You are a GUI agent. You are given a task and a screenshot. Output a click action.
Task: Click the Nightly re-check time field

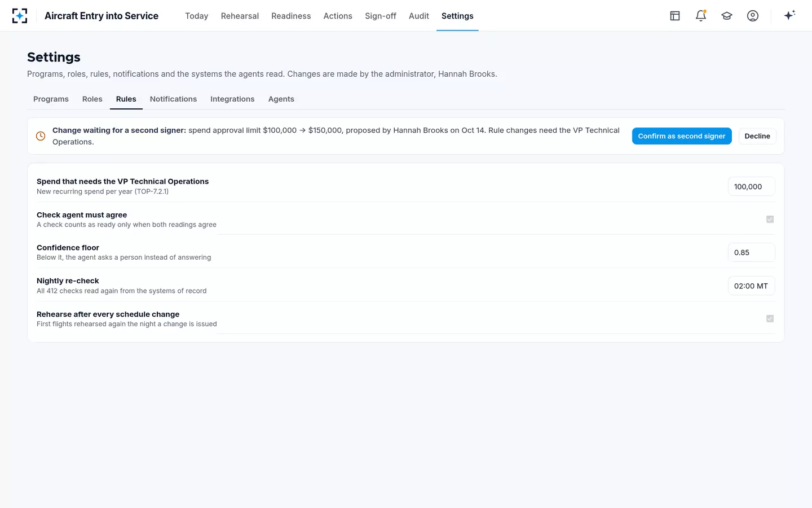[752, 286]
